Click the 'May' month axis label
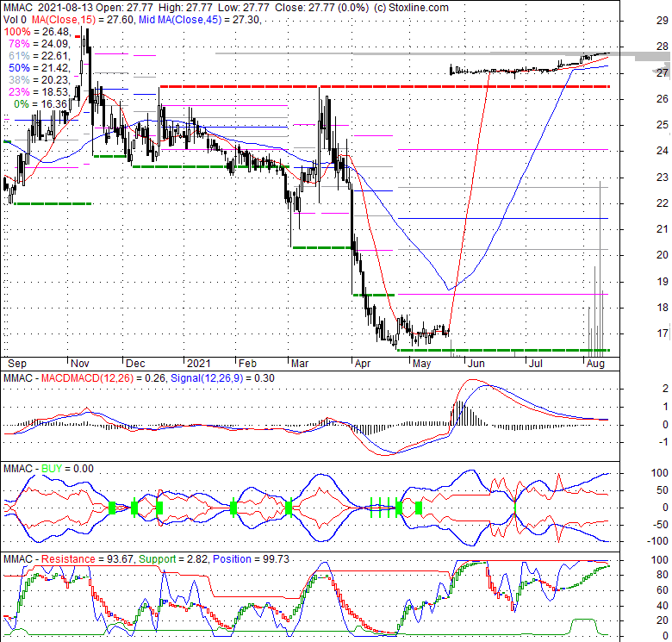The height and width of the screenshot is (642, 672). pyautogui.click(x=421, y=364)
